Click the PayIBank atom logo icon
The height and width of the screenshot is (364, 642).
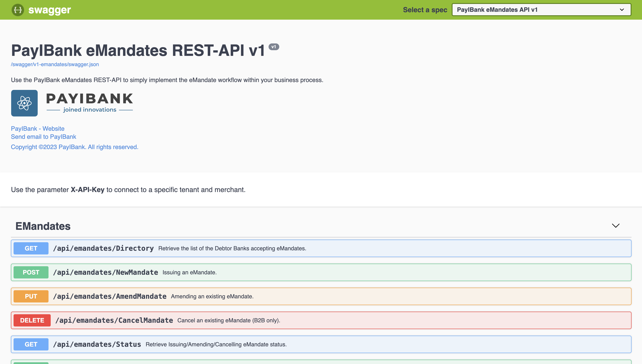coord(24,103)
